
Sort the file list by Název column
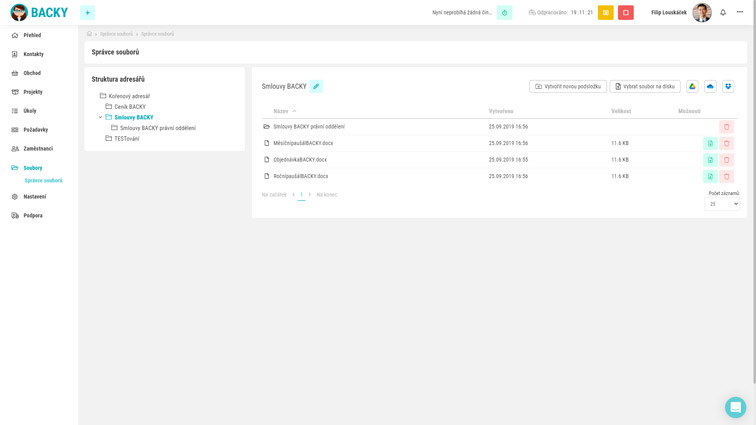click(x=281, y=111)
